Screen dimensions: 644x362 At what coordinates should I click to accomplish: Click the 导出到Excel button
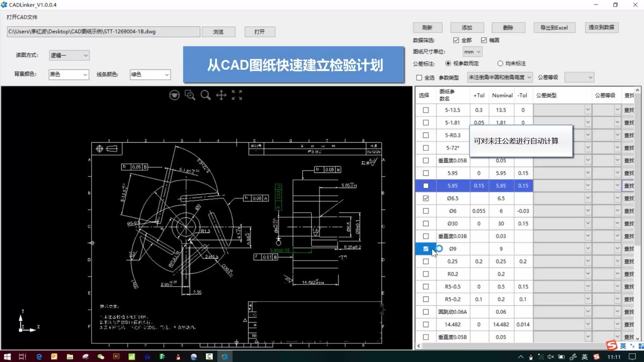pyautogui.click(x=554, y=27)
